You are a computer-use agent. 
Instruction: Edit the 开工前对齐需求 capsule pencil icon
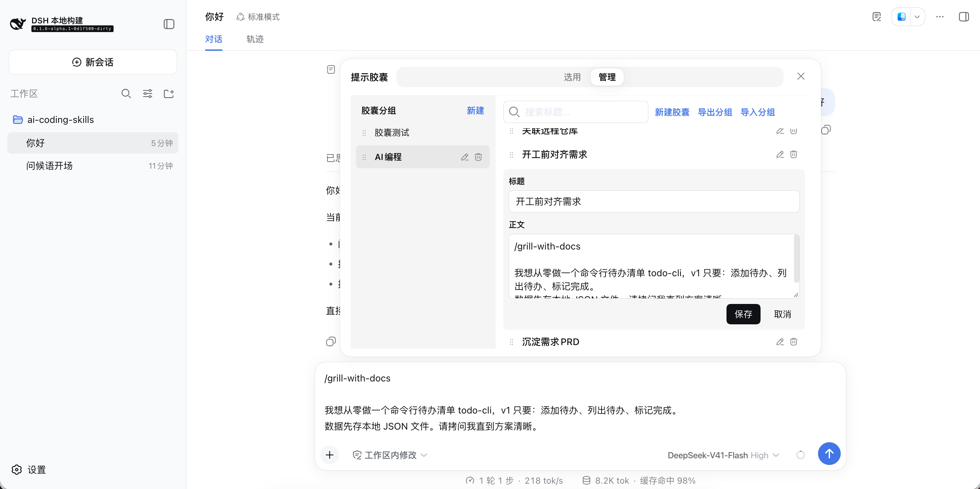pyautogui.click(x=780, y=154)
